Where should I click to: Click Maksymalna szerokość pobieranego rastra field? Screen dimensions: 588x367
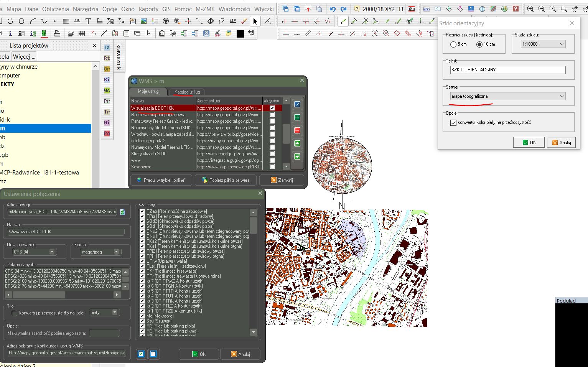pos(105,333)
